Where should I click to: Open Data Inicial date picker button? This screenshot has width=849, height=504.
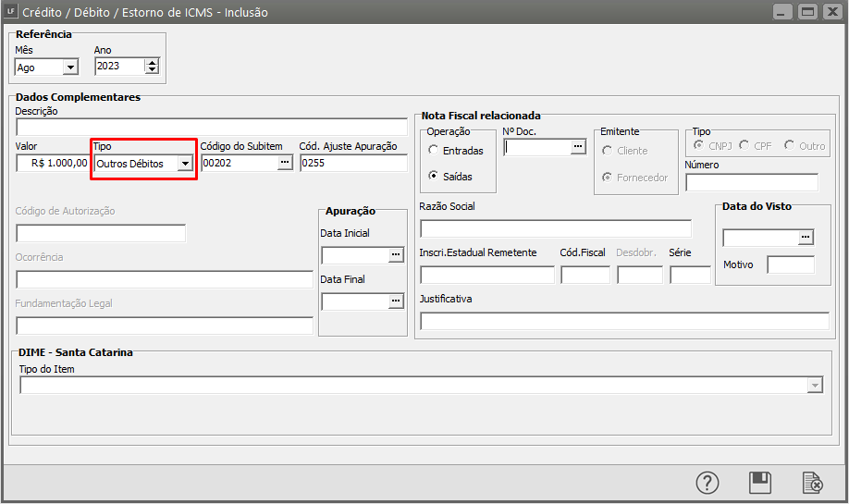tap(396, 254)
